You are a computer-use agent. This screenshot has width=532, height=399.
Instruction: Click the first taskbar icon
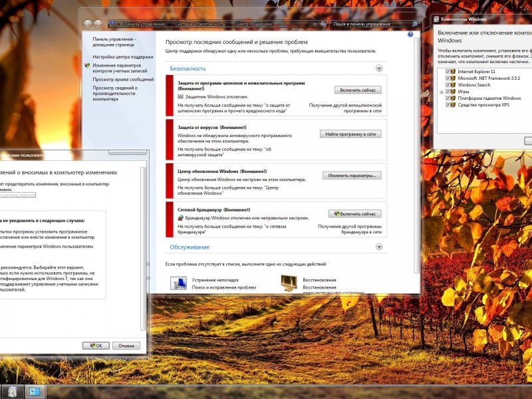click(12, 392)
